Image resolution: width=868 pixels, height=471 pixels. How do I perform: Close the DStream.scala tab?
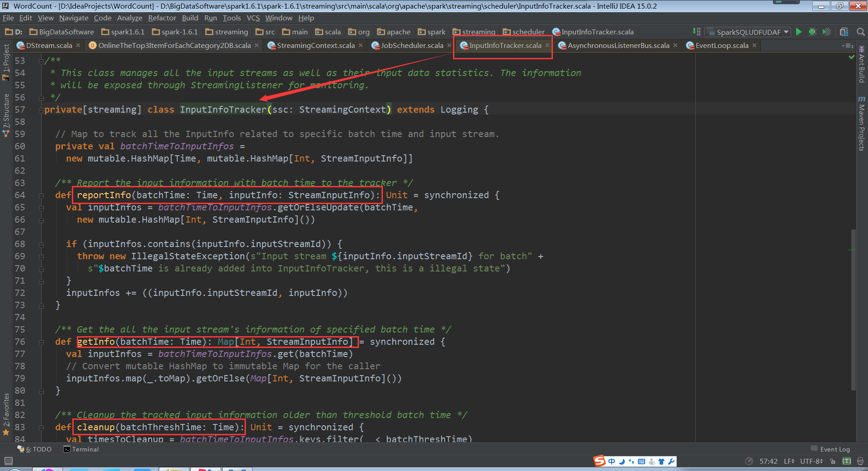(x=78, y=46)
